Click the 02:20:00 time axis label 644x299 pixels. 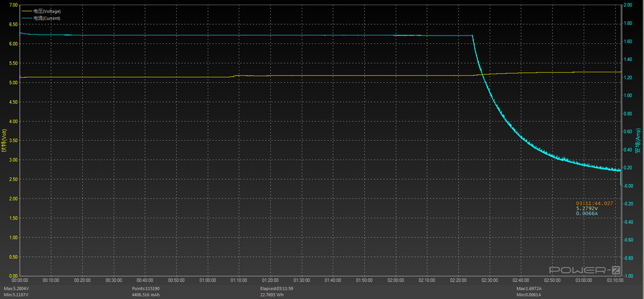459,280
